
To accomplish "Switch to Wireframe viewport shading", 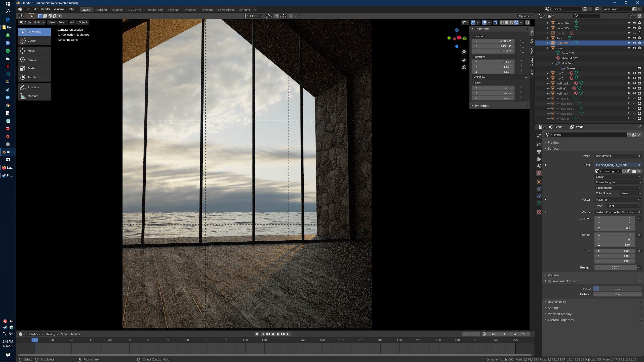I will 502,22.
